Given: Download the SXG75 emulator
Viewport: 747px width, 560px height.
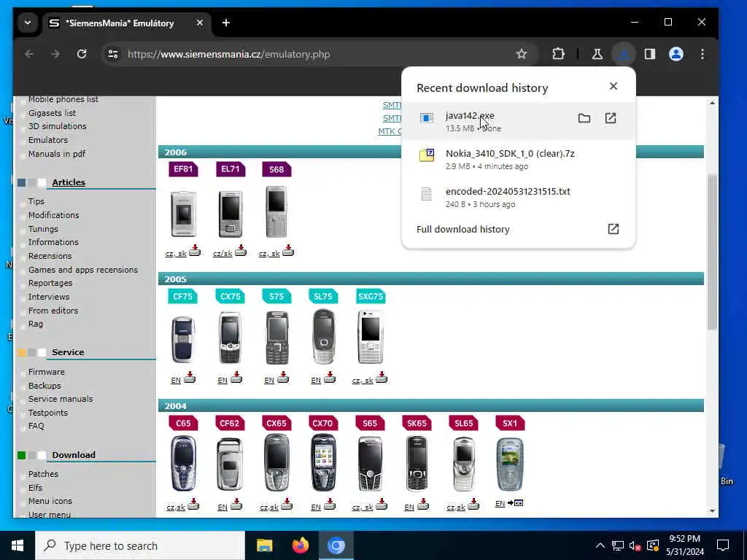Looking at the screenshot, I should pos(382,378).
